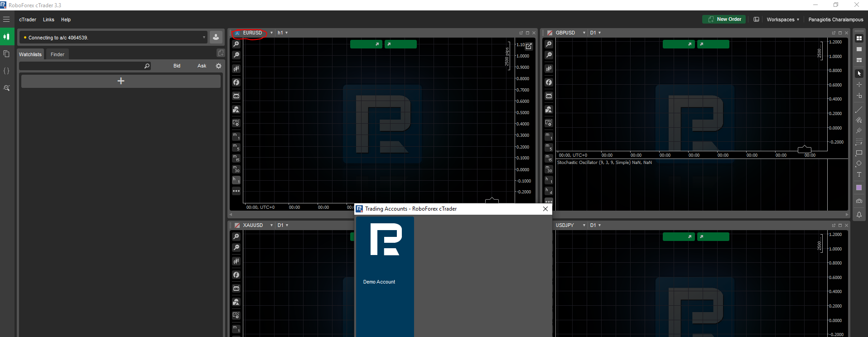Open the purple drawing color swatch
This screenshot has width=868, height=337.
click(859, 188)
